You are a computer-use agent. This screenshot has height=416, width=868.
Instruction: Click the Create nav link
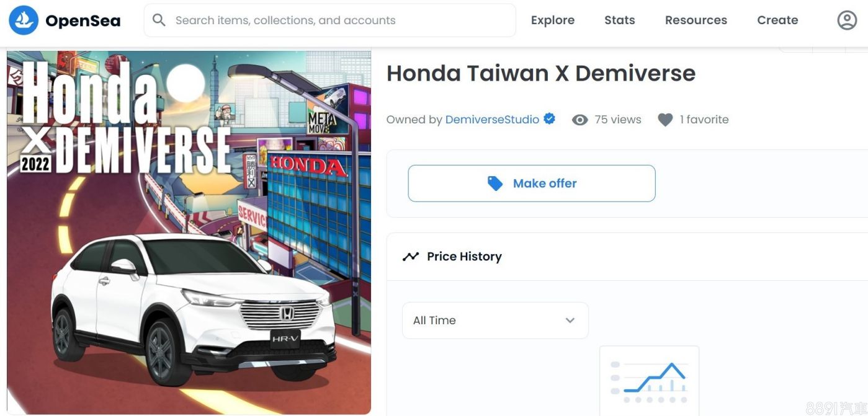pyautogui.click(x=777, y=20)
